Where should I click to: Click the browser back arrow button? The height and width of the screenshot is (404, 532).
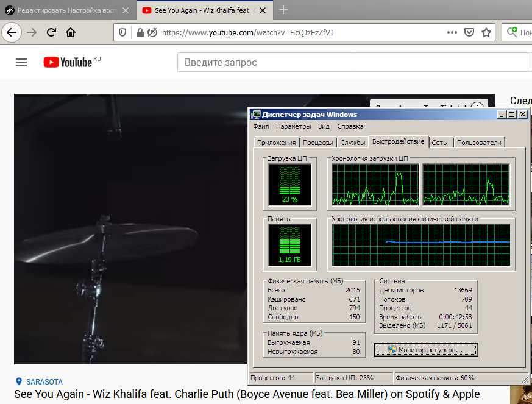click(12, 32)
